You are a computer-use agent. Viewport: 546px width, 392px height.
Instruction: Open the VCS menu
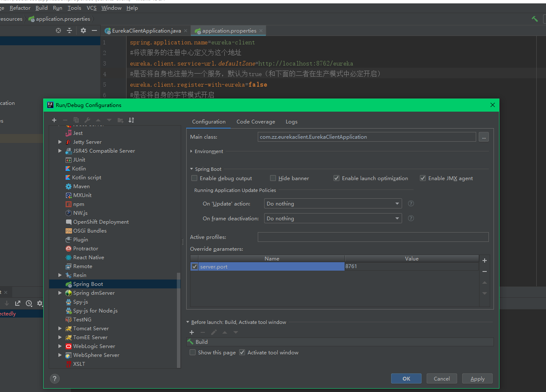tap(91, 8)
